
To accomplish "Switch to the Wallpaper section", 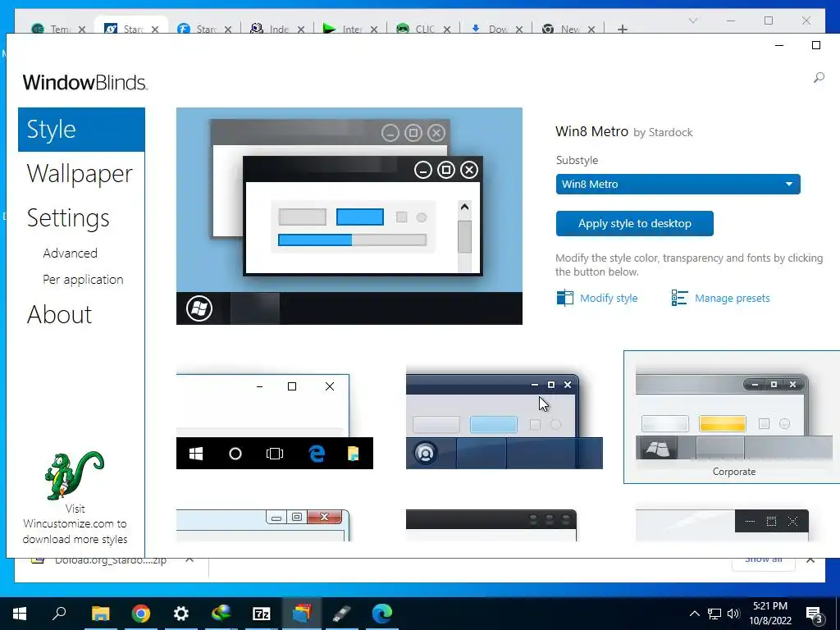I will click(x=80, y=174).
